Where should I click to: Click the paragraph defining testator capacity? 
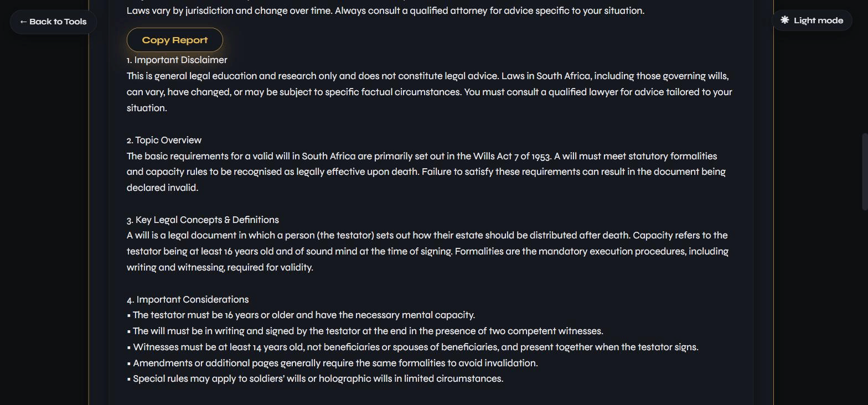click(x=427, y=251)
